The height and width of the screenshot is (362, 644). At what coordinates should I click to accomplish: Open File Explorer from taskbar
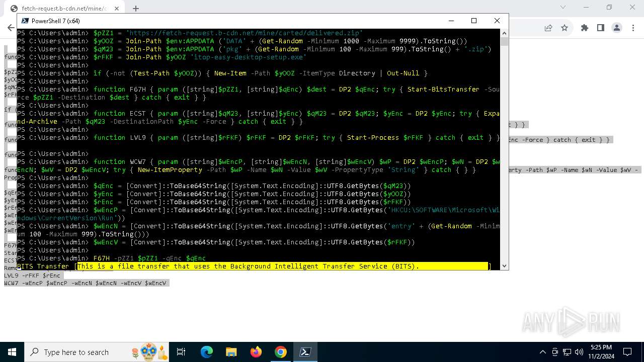[231, 352]
